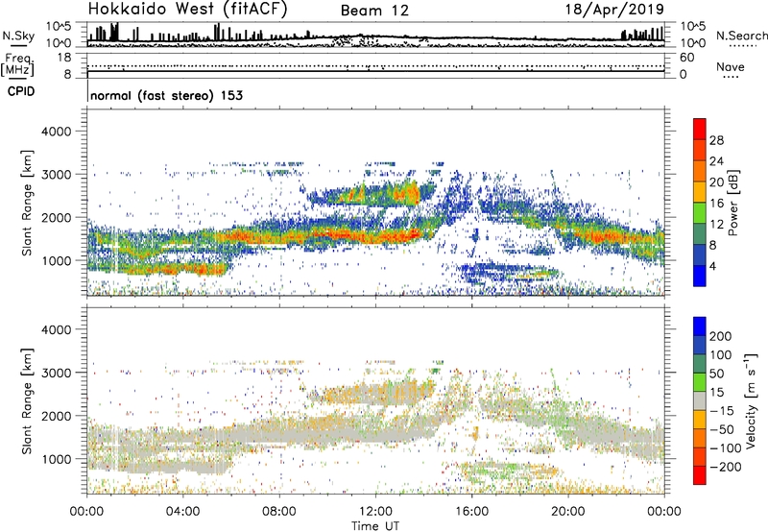Viewport: 768px width, 532px height.
Task: Click 'Slant Range [km]' label of velocity panel
Action: 27,401
